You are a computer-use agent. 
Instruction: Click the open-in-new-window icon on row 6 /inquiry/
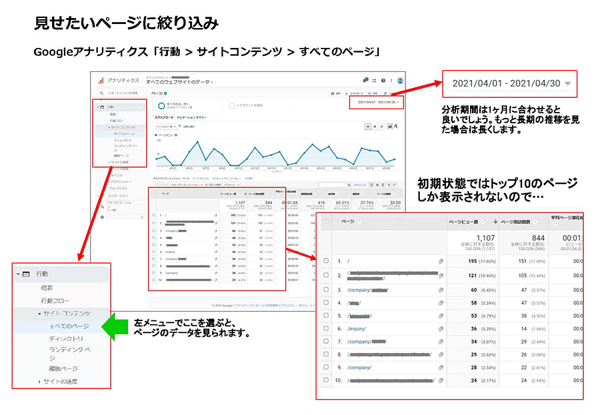441,329
